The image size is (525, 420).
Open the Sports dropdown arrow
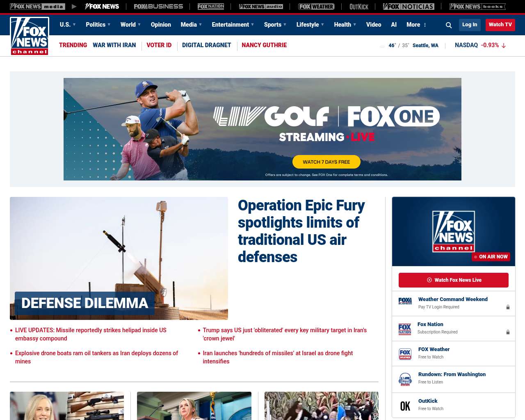pos(285,25)
